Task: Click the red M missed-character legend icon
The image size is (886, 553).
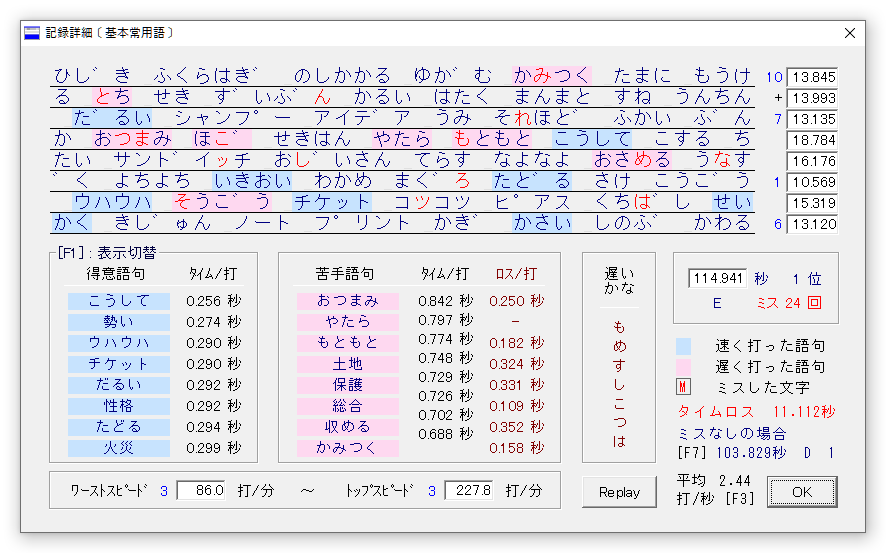Action: coord(683,387)
